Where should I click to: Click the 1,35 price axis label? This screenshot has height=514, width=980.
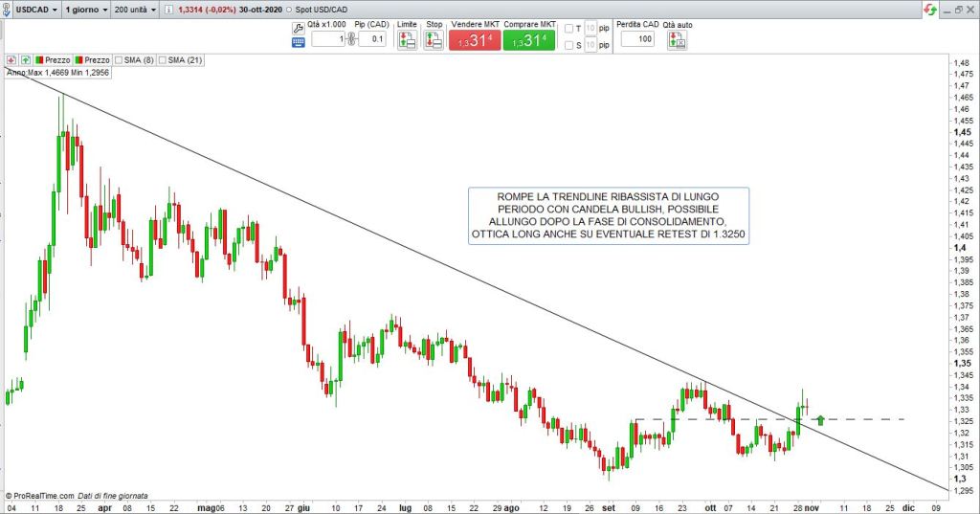point(963,364)
